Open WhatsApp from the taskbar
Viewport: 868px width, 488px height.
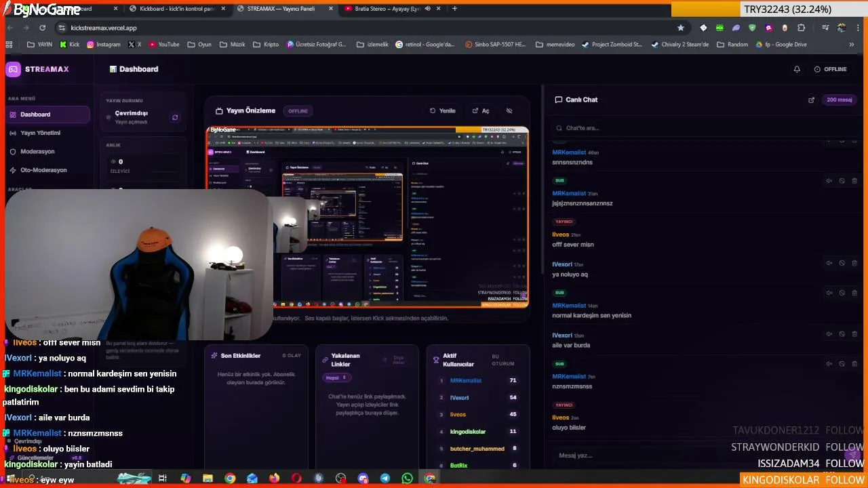point(407,479)
